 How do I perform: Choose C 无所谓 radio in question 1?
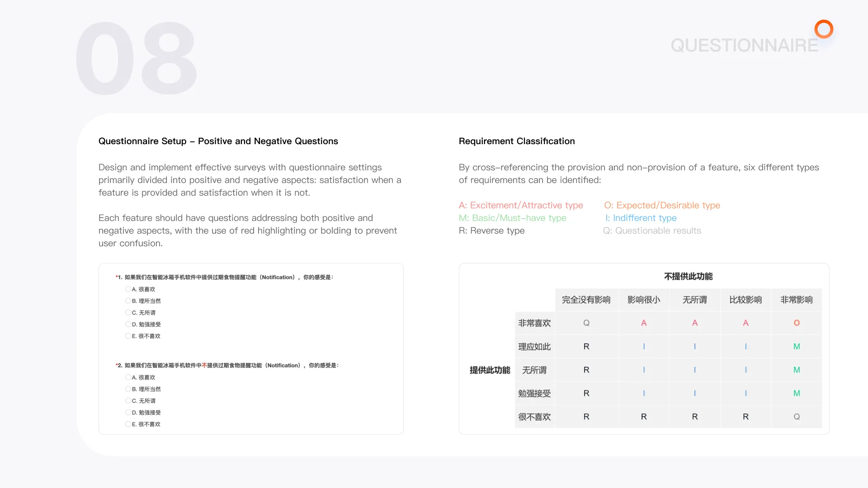click(x=128, y=313)
